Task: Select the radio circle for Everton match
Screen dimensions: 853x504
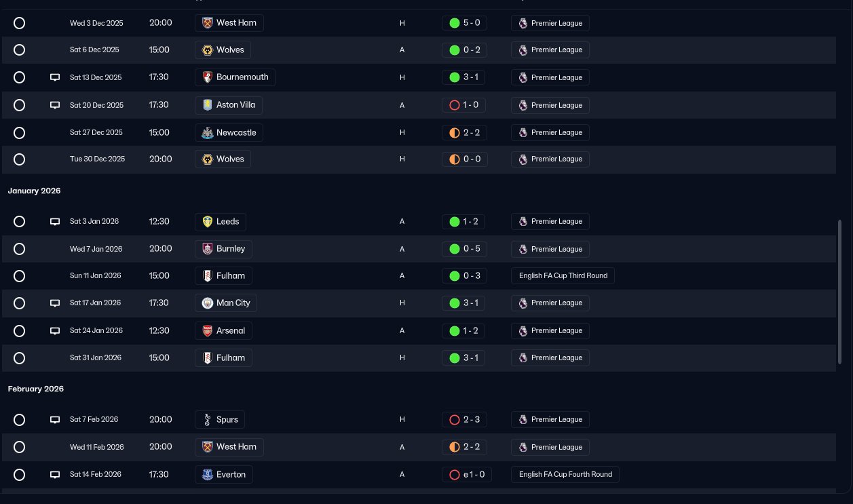Action: pos(20,475)
